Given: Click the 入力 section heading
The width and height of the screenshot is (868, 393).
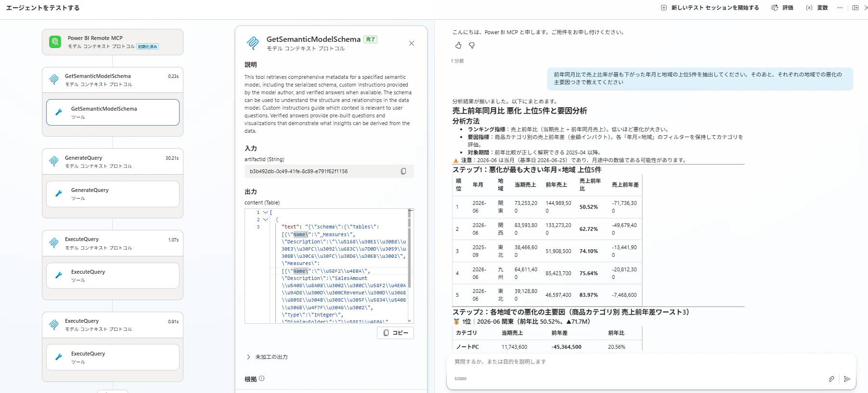Looking at the screenshot, I should pyautogui.click(x=251, y=148).
